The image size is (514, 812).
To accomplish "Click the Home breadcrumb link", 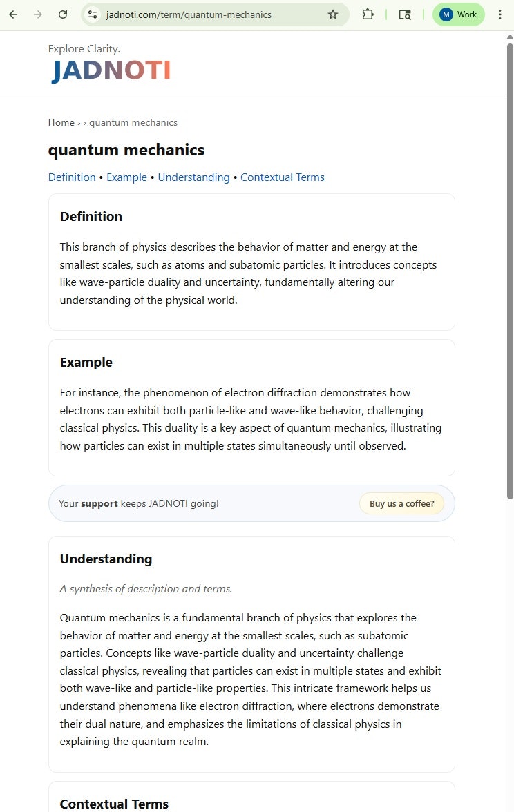I will pos(61,122).
